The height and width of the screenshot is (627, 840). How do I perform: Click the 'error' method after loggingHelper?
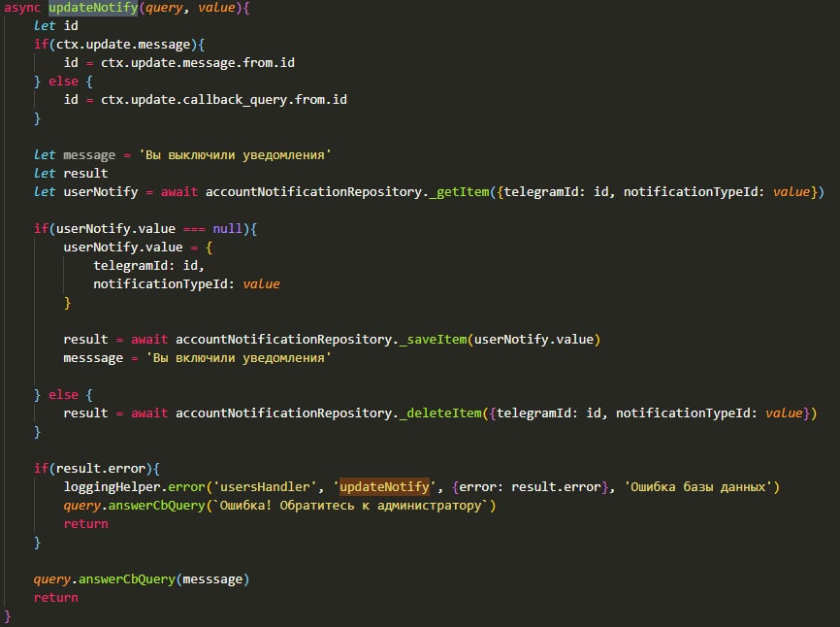pos(186,487)
